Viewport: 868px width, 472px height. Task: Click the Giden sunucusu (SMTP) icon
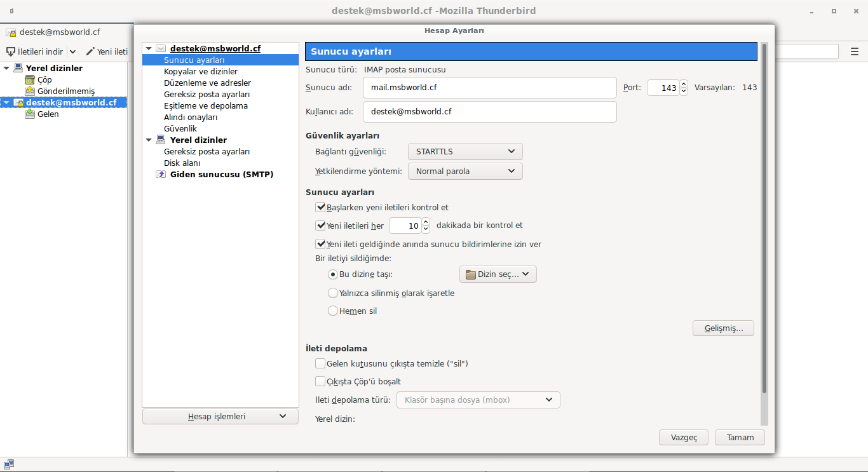point(161,174)
